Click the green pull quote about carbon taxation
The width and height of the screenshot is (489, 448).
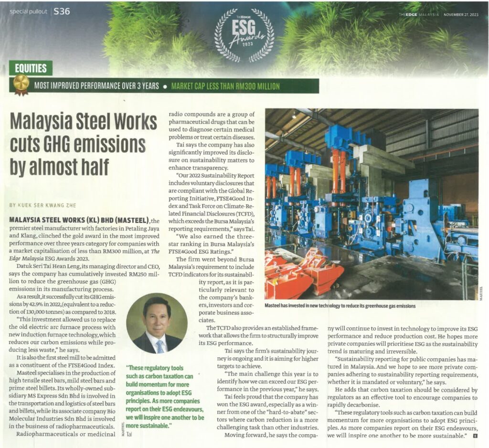point(165,397)
